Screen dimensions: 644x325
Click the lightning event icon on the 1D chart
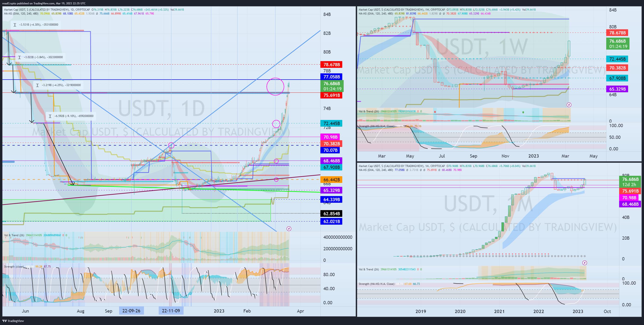point(289,229)
